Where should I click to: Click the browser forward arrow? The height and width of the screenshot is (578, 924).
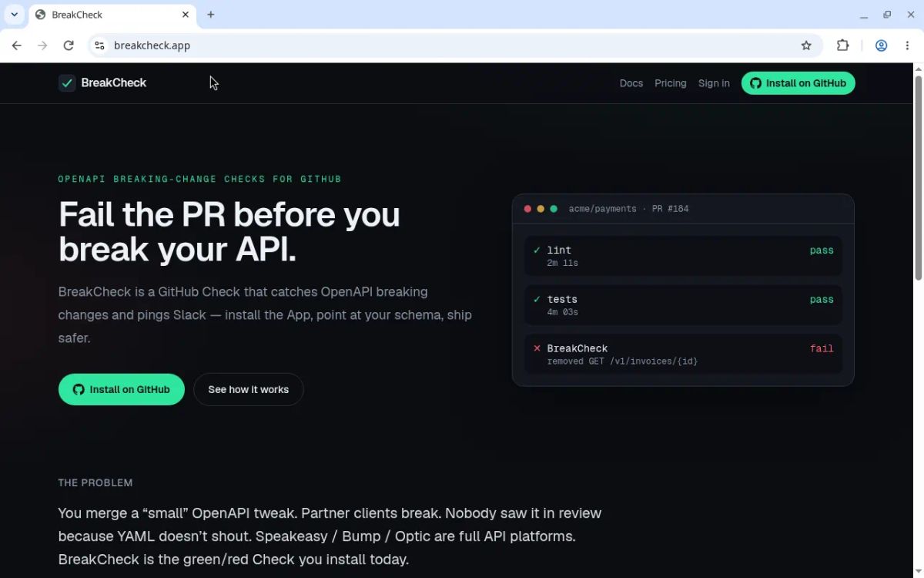pos(42,45)
